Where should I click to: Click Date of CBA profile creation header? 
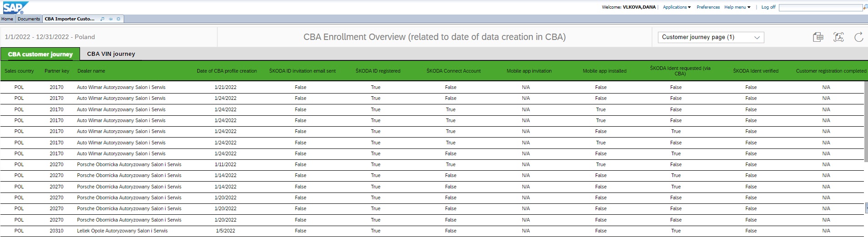pyautogui.click(x=226, y=71)
